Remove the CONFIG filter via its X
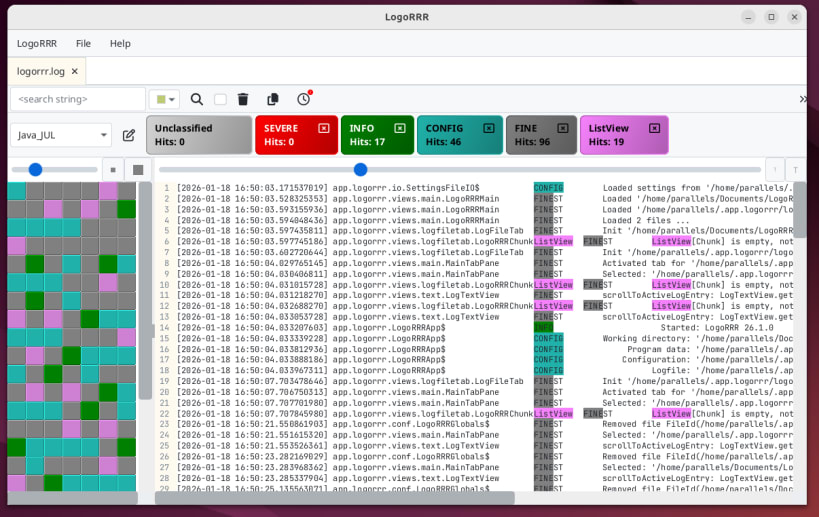The width and height of the screenshot is (819, 517). (489, 128)
